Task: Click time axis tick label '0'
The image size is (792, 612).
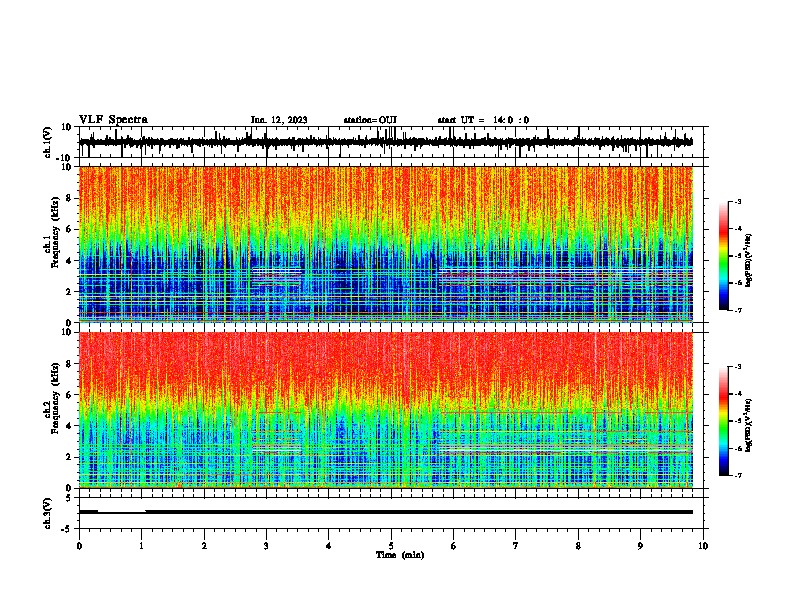Action: (x=79, y=546)
